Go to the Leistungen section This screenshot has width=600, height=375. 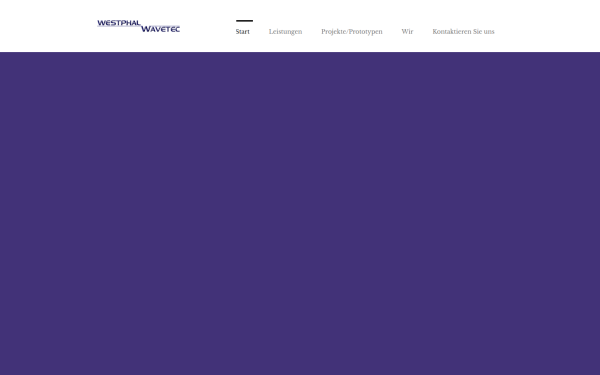pos(285,32)
